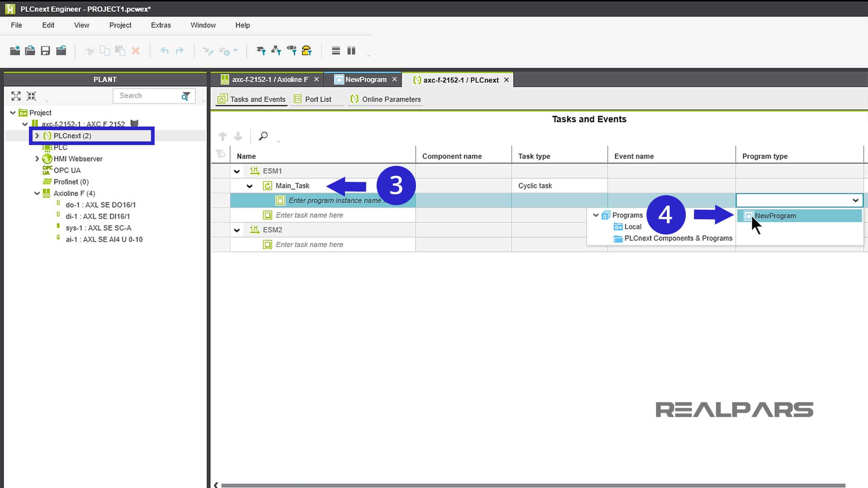The width and height of the screenshot is (868, 488).
Task: Open the Extras menu
Action: [x=161, y=25]
